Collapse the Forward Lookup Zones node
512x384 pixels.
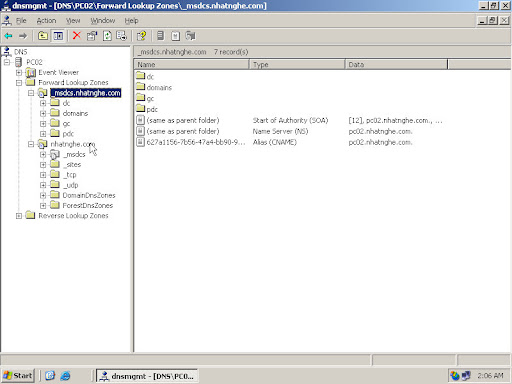[x=19, y=83]
